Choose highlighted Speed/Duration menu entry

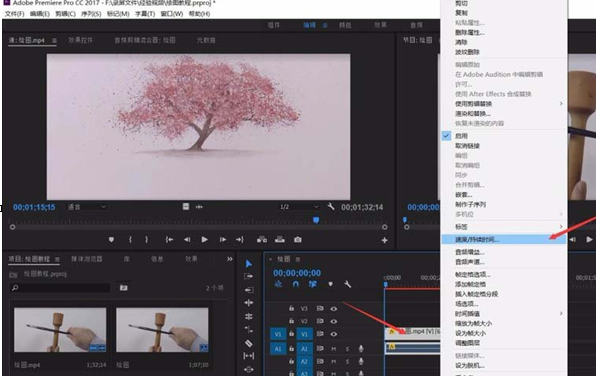click(504, 239)
